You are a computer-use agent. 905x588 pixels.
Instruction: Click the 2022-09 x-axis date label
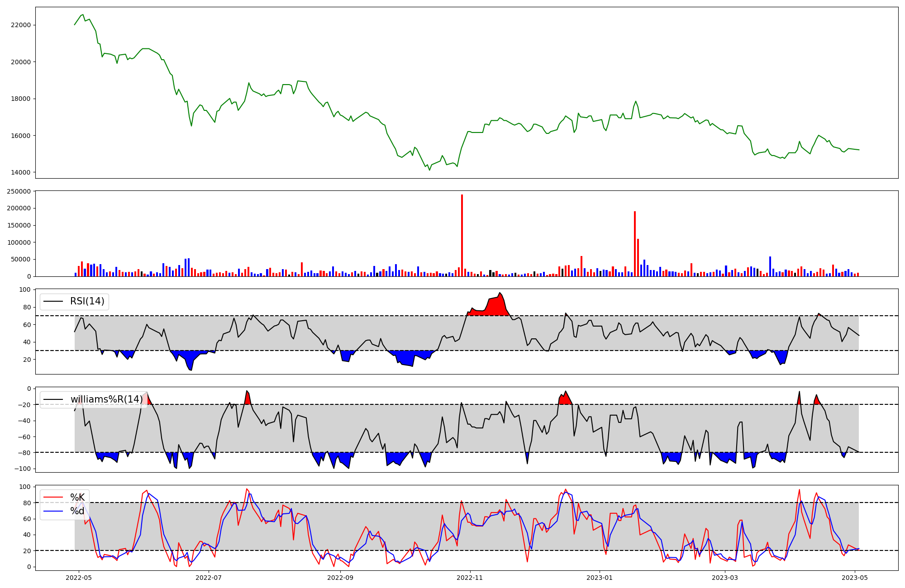[x=340, y=577]
